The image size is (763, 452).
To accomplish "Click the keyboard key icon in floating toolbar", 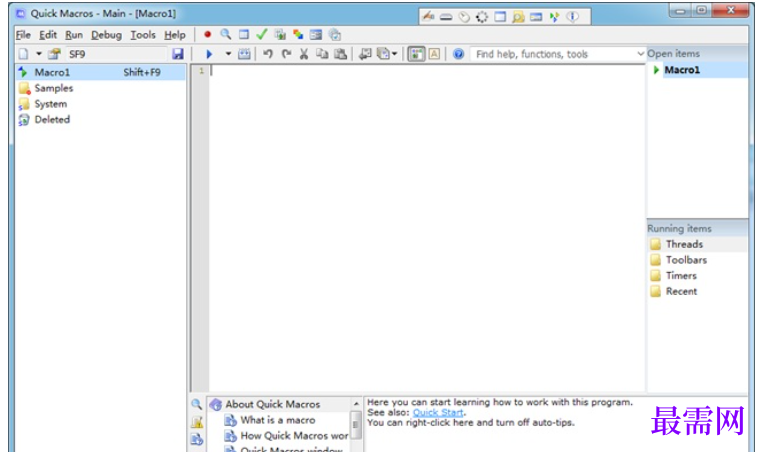I will (446, 18).
